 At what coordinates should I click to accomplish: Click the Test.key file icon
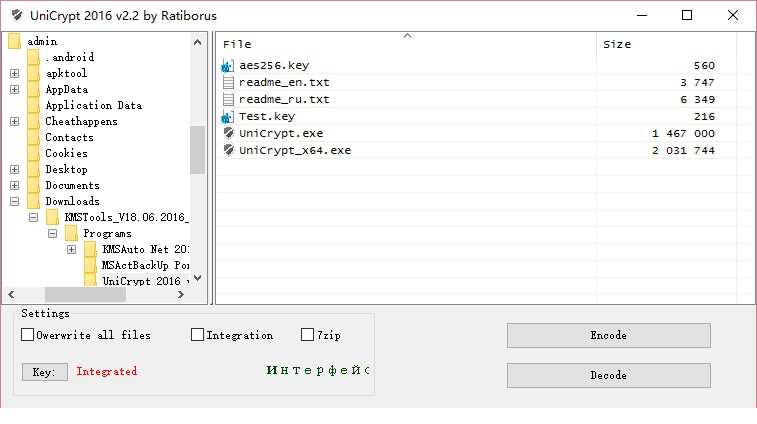[x=227, y=116]
